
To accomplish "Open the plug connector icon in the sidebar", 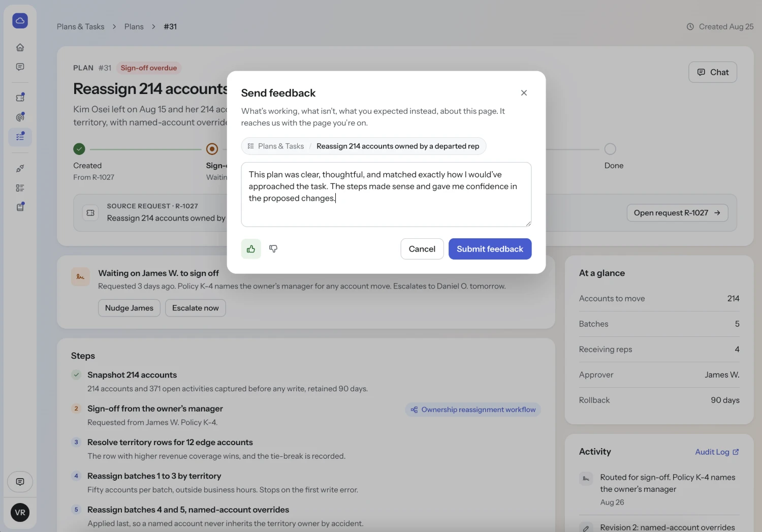I will [x=20, y=168].
